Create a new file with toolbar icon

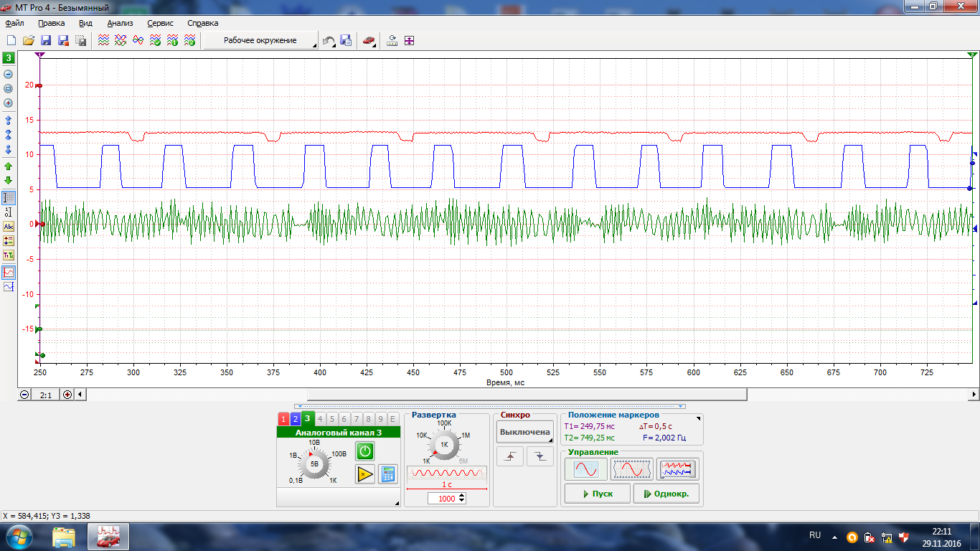pyautogui.click(x=11, y=41)
